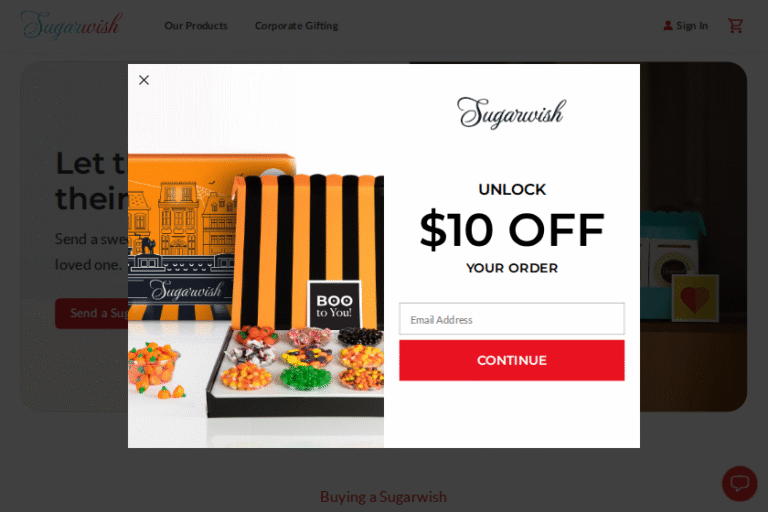Click the Sign In link
This screenshot has width=768, height=512.
[692, 25]
